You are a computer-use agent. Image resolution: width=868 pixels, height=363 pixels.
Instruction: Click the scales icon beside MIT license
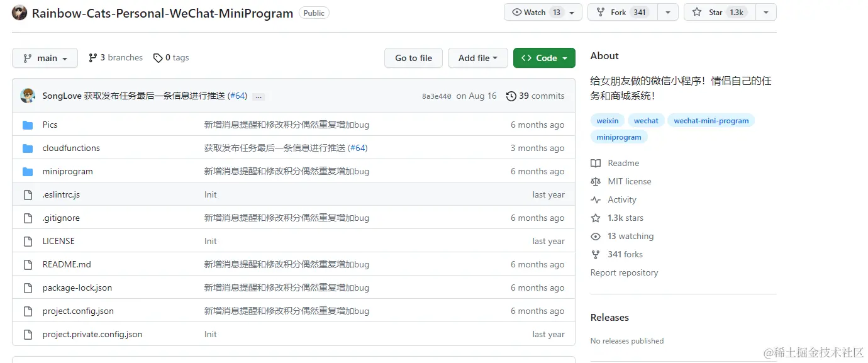[596, 182]
